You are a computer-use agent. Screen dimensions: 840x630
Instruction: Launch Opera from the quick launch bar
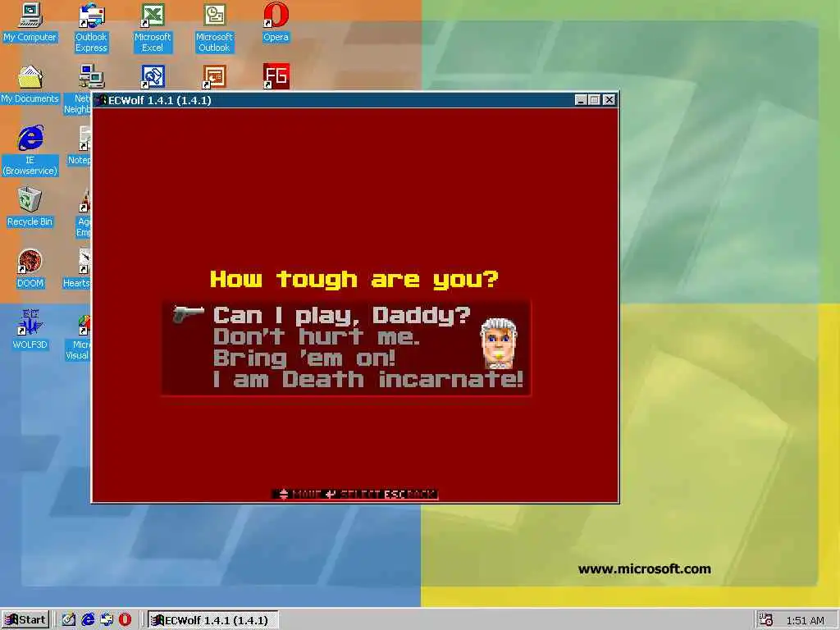click(x=125, y=620)
